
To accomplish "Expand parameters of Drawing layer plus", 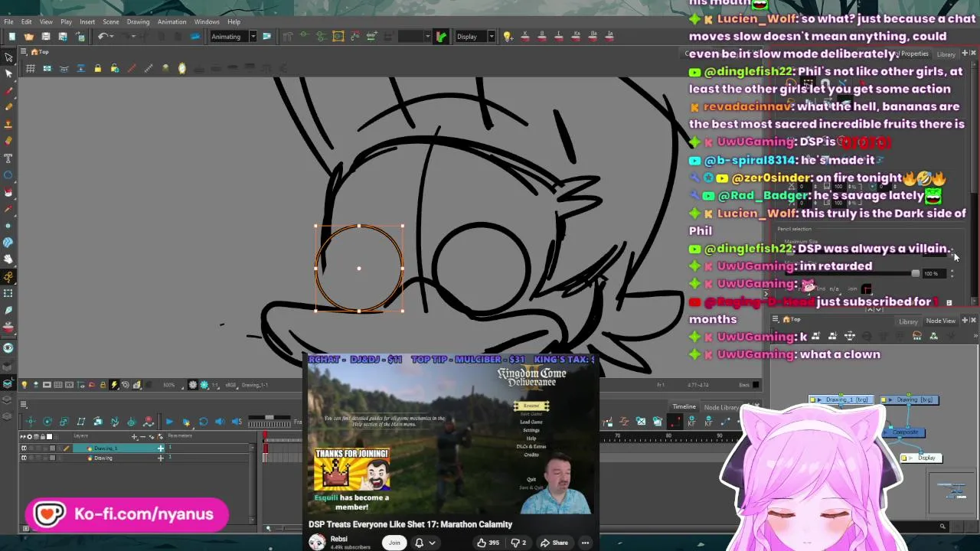I will [161, 458].
